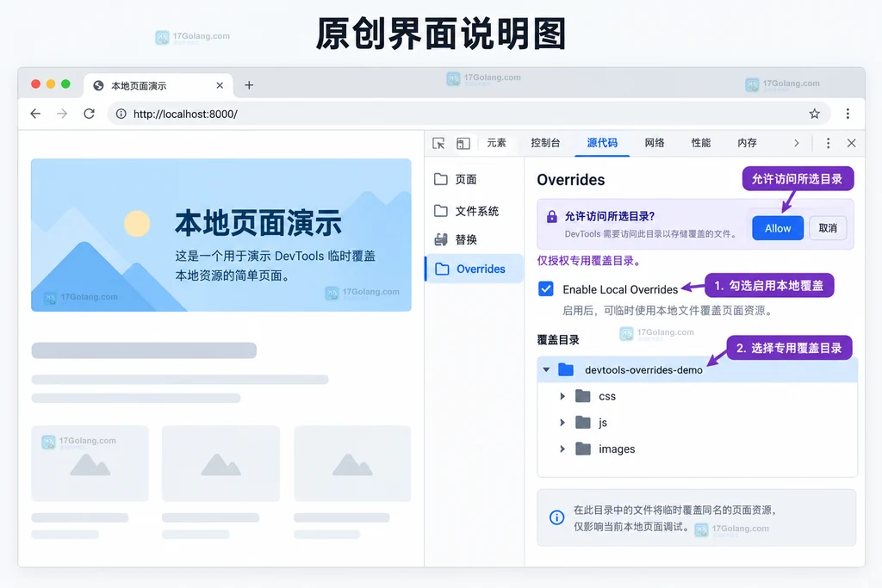Select the images folder
882x588 pixels.
(606, 449)
